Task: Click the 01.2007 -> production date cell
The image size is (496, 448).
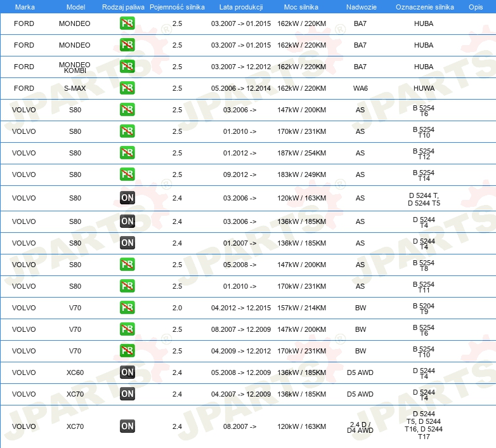Action: click(x=240, y=243)
